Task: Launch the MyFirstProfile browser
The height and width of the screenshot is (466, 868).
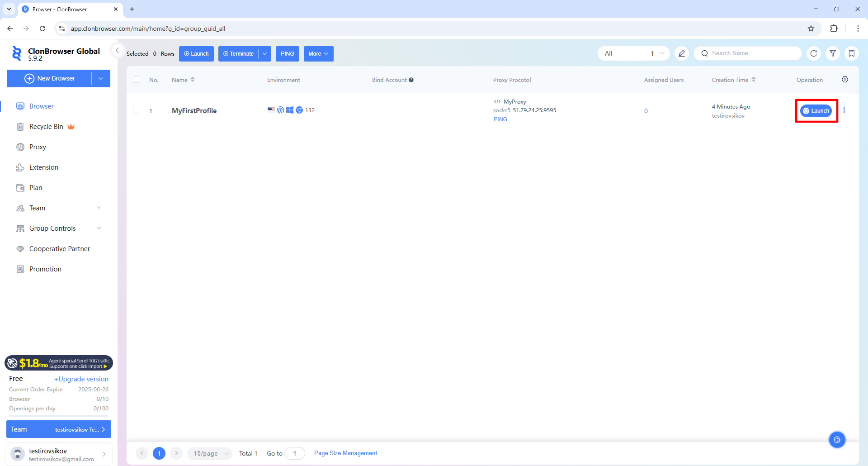Action: pos(816,110)
